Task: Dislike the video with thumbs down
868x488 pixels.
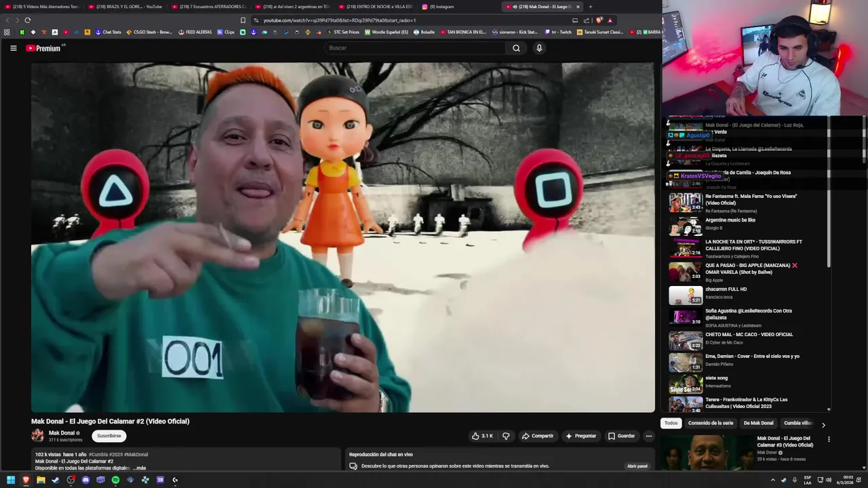Action: (506, 436)
